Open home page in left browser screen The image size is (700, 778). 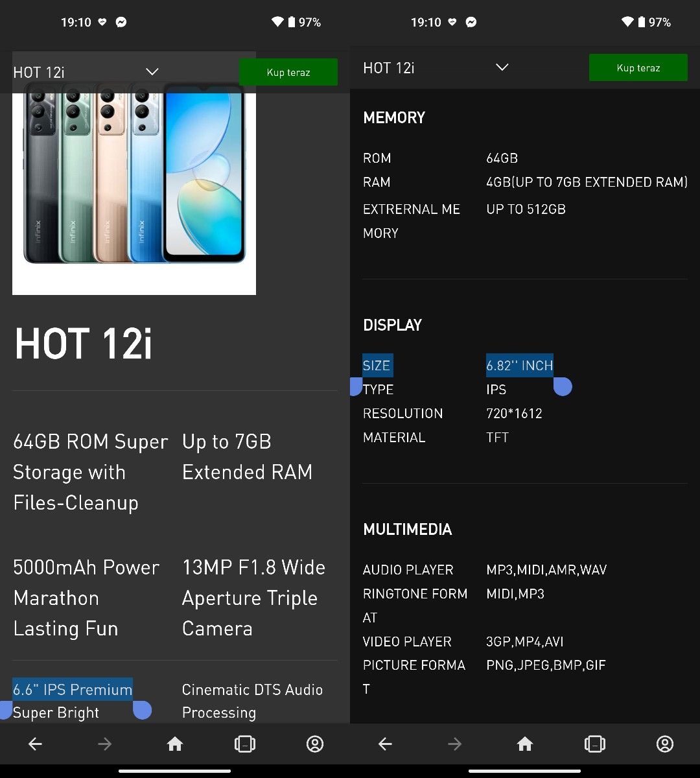175,744
